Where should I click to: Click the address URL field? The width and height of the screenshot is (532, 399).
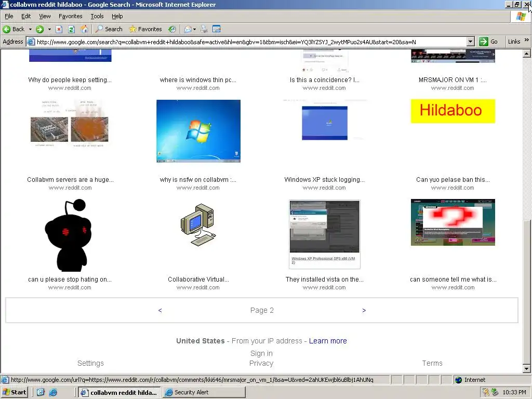tap(250, 42)
